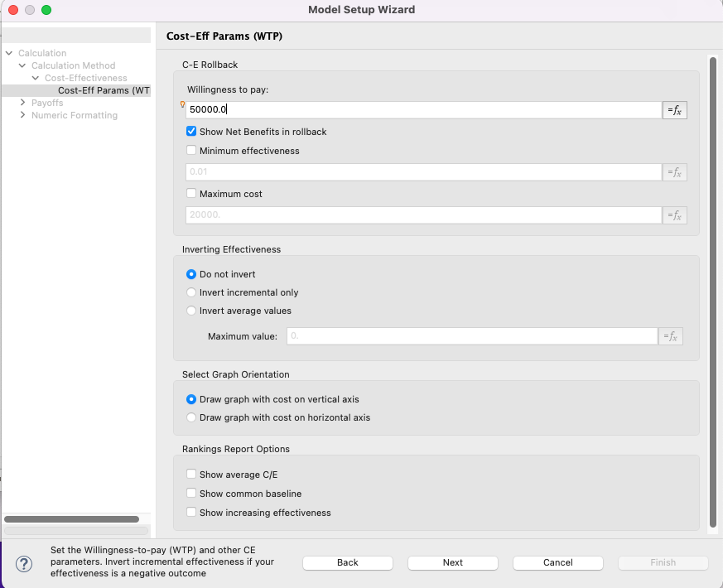Click the fx icon beside Minimum effectiveness field
The image size is (723, 588).
coord(674,171)
